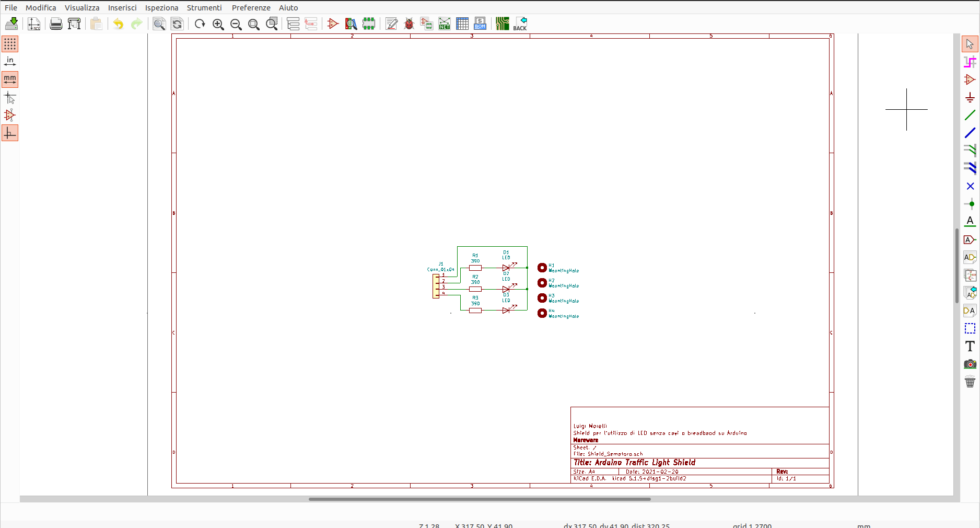Undo the last edit
This screenshot has width=980, height=528.
(x=119, y=24)
